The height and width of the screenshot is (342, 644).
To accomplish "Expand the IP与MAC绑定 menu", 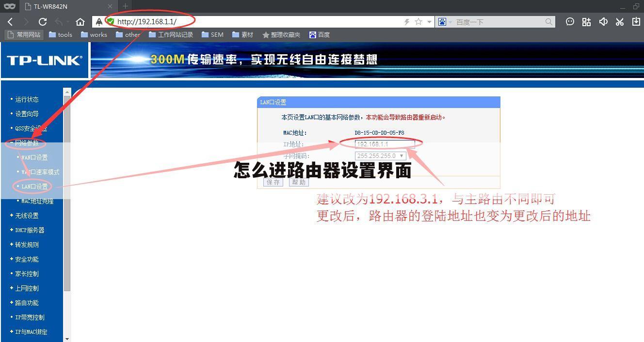I will [x=31, y=332].
